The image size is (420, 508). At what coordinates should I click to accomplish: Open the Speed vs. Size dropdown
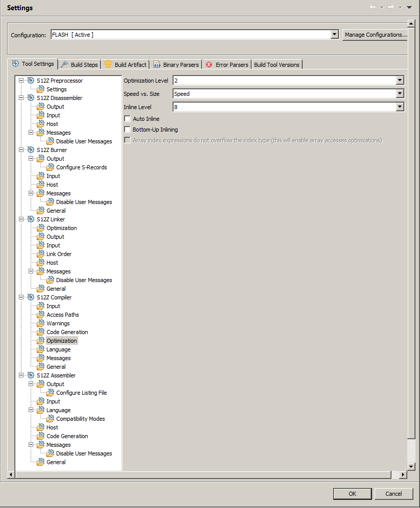(x=399, y=93)
